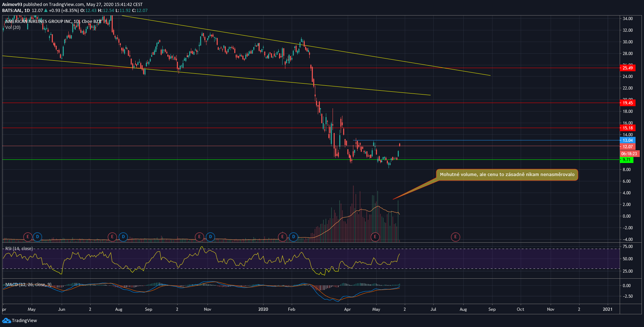This screenshot has width=644, height=327.
Task: Click the Vol (20) indicator label
Action: [13, 28]
